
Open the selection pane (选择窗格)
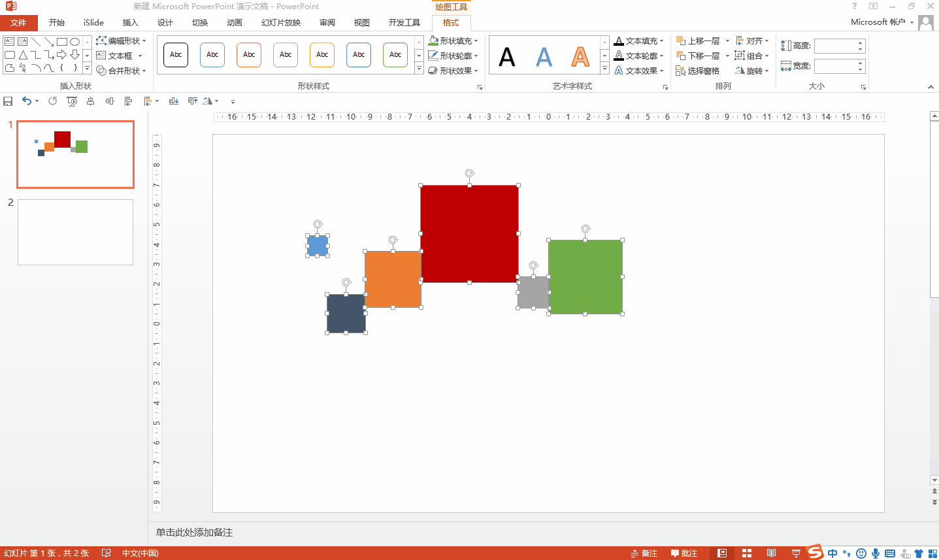(698, 71)
